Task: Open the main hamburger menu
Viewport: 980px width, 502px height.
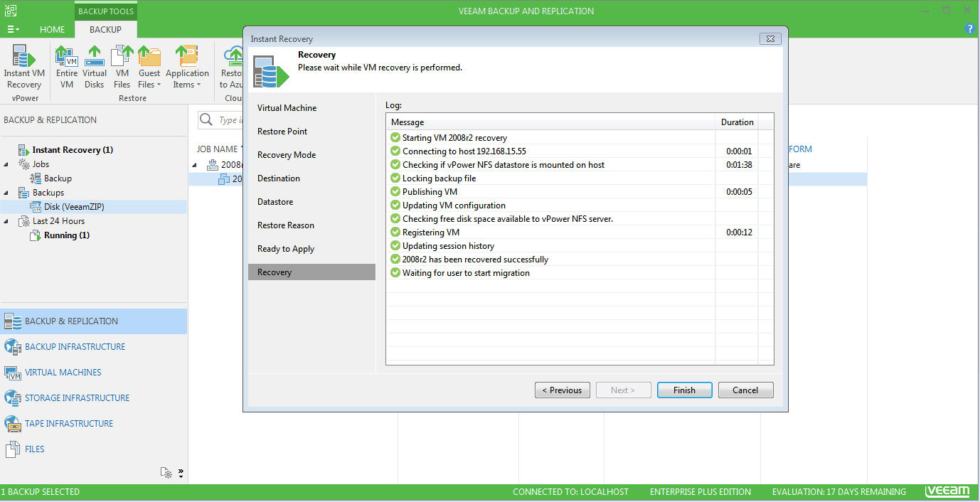Action: tap(14, 29)
